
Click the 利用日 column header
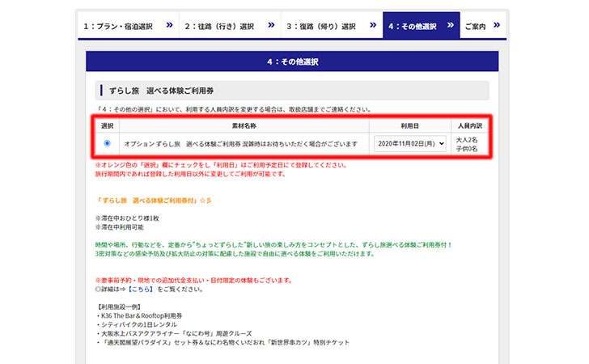pyautogui.click(x=410, y=126)
